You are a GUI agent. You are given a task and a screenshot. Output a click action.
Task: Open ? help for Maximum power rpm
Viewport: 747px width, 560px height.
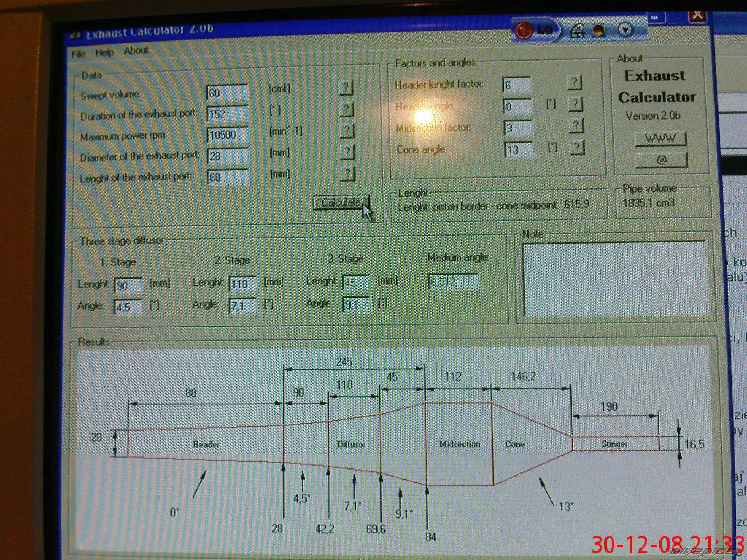pos(347,130)
